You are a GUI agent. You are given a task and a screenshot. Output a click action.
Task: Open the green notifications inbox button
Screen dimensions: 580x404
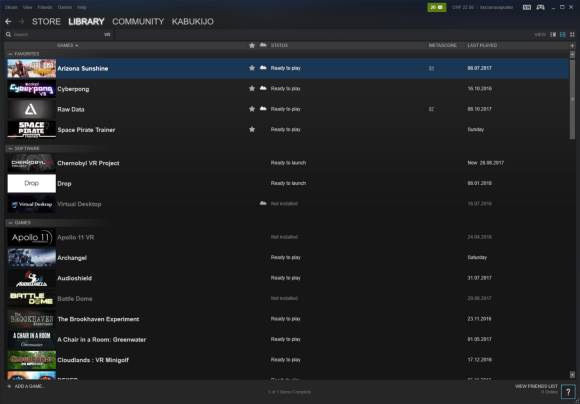pyautogui.click(x=437, y=7)
